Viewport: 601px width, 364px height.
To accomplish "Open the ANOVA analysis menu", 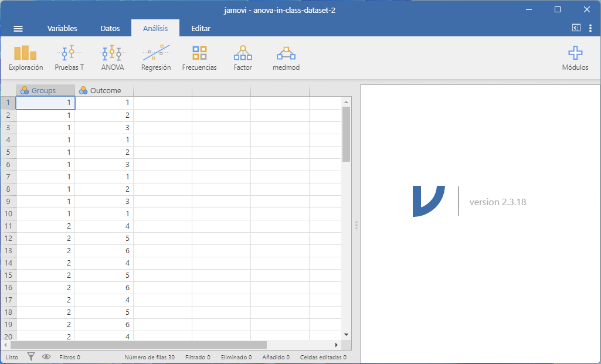I will point(112,58).
